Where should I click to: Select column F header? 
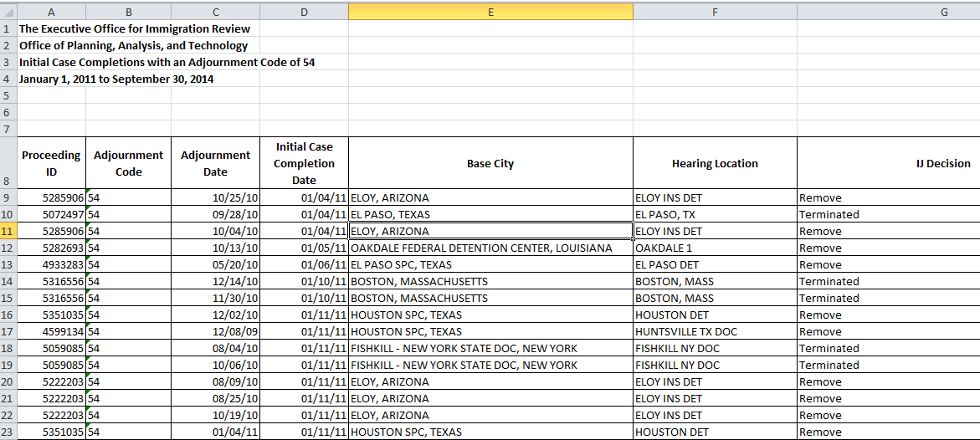tap(715, 11)
